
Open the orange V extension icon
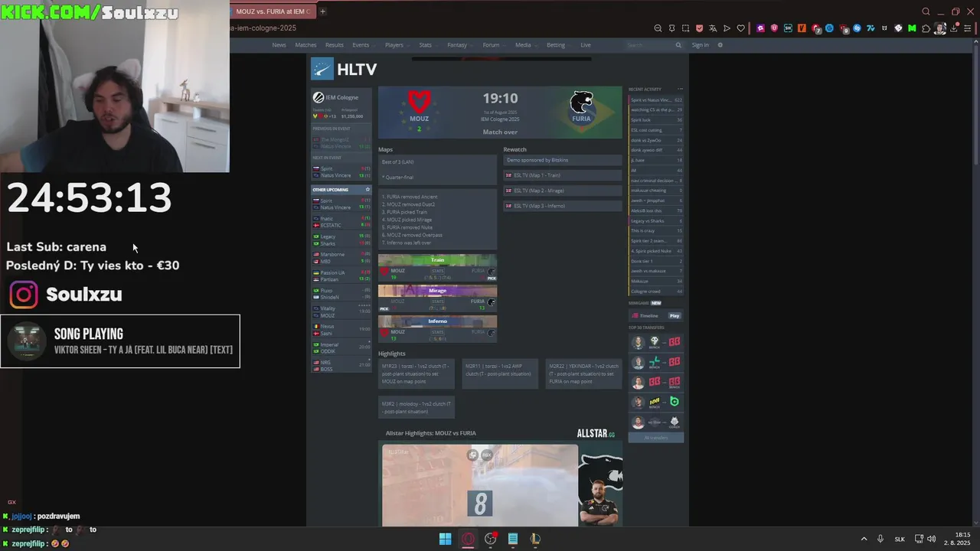[802, 28]
